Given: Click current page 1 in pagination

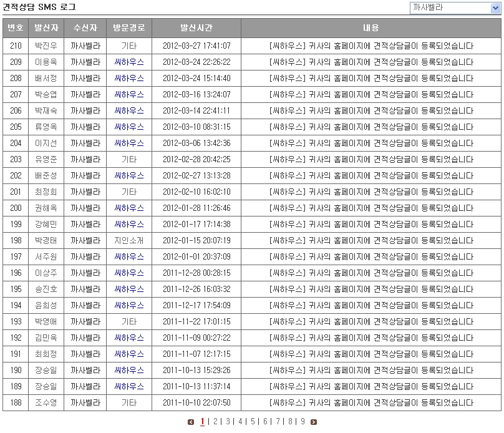Looking at the screenshot, I should 203,422.
